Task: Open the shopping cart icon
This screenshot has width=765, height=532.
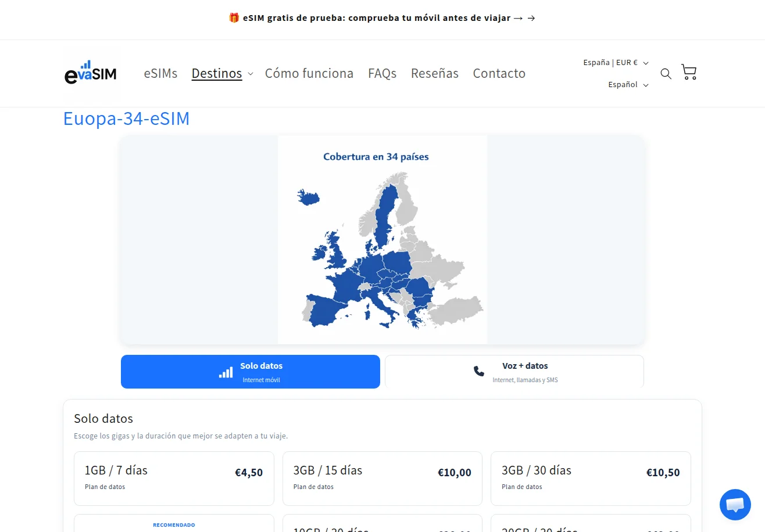Action: click(x=689, y=73)
